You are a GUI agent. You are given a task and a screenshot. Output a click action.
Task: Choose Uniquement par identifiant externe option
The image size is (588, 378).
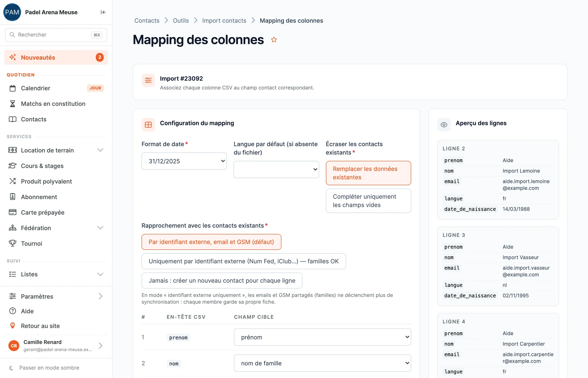point(244,261)
